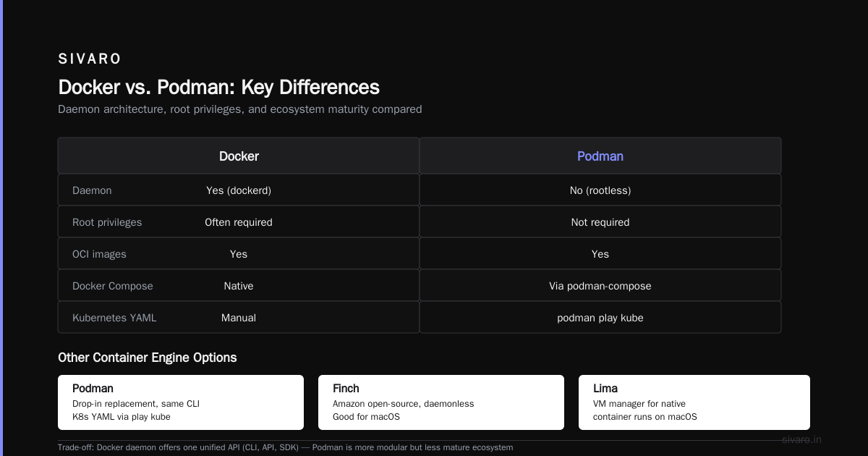Open the Finch card title
This screenshot has height=456, width=868.
click(x=346, y=389)
